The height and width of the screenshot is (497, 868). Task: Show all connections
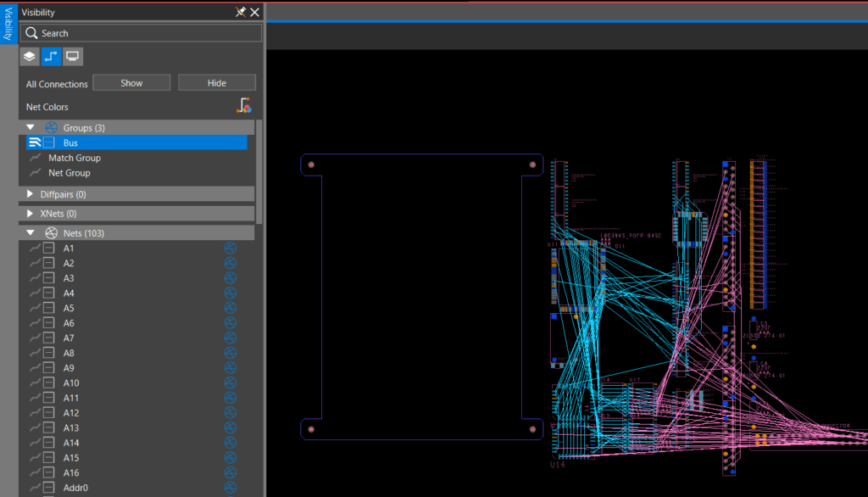tap(131, 83)
